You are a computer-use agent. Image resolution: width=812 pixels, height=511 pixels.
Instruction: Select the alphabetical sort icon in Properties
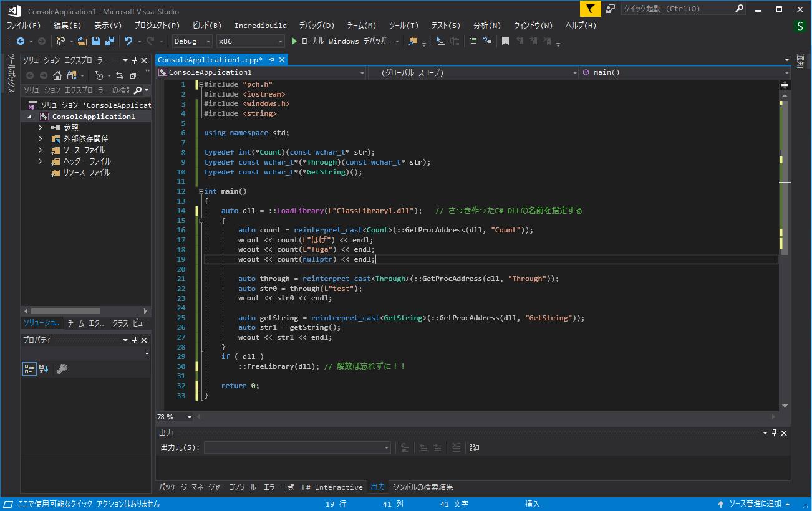[x=43, y=369]
